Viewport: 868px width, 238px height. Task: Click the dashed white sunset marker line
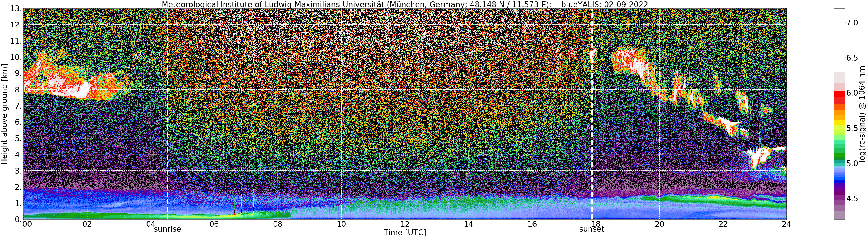pyautogui.click(x=592, y=114)
